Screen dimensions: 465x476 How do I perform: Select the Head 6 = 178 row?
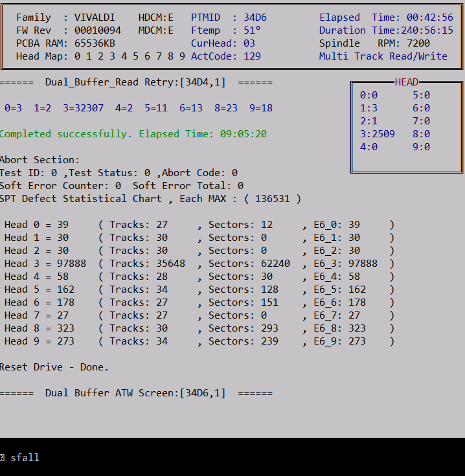[x=199, y=302]
